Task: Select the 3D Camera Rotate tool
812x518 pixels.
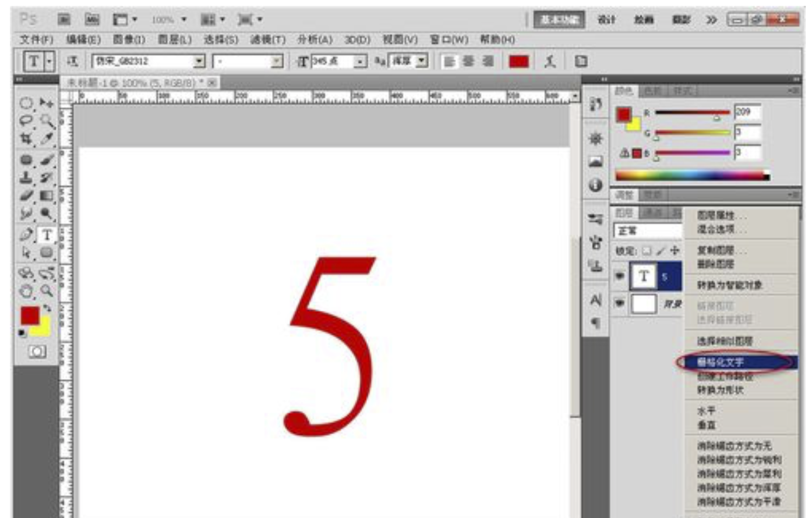Action: coord(47,273)
